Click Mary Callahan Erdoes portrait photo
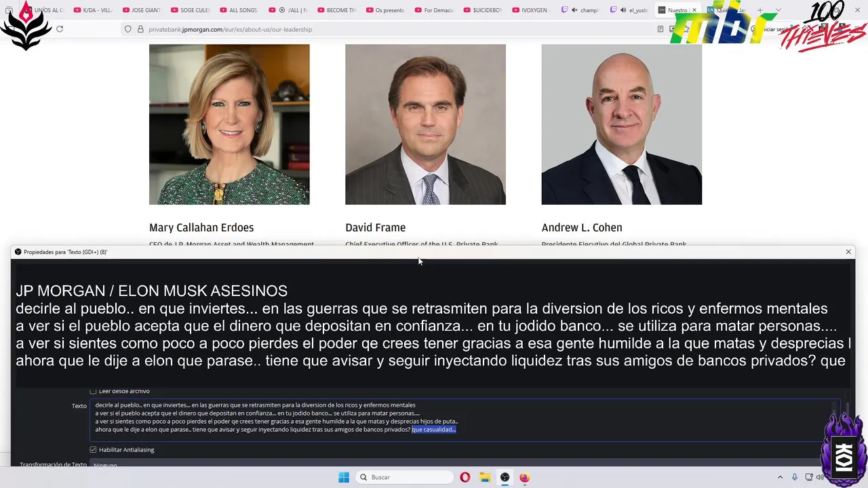Image resolution: width=868 pixels, height=488 pixels. point(229,125)
